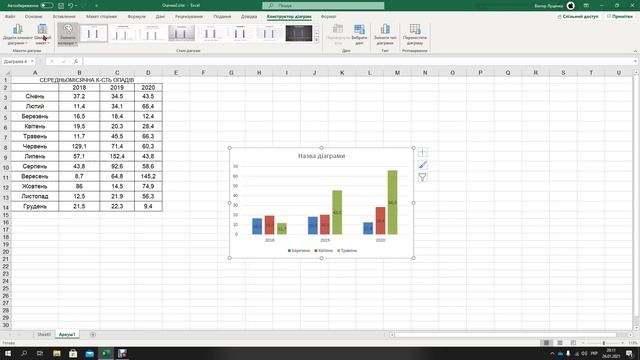
Task: Expand the chart styles gallery
Action: [317, 40]
